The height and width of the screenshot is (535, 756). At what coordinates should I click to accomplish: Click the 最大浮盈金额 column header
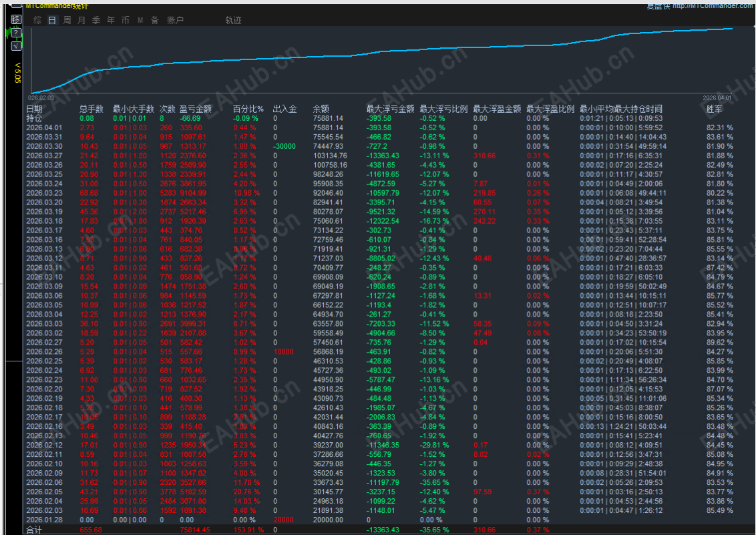497,109
